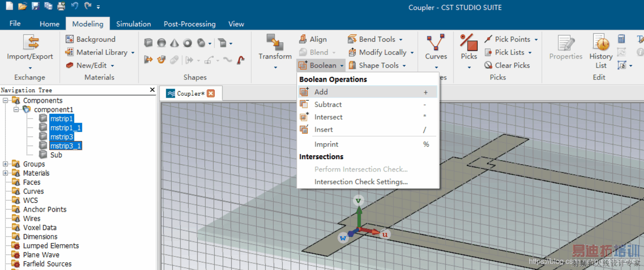Switch to the Simulation ribbon tab
Image resolution: width=644 pixels, height=270 pixels.
(x=134, y=24)
